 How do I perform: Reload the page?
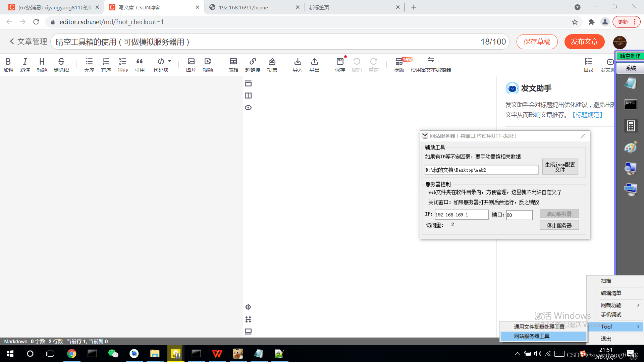36,22
